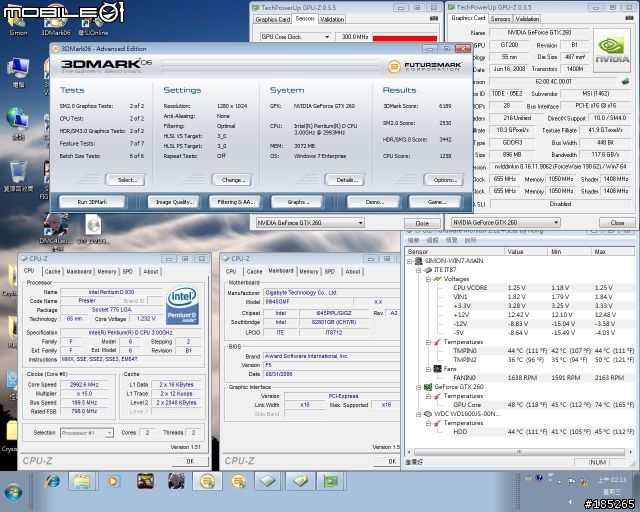
Task: Open Memory tab in left CPU-Z window
Action: tap(107, 272)
